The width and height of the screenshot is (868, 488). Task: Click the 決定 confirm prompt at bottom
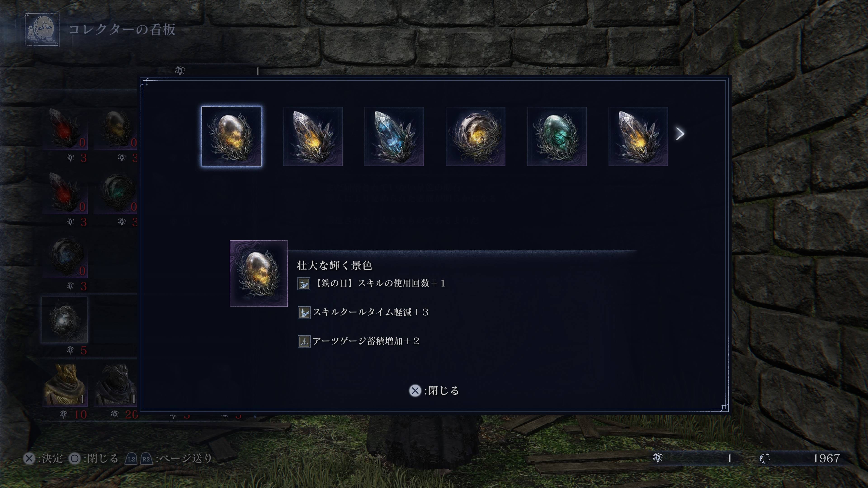(x=43, y=458)
